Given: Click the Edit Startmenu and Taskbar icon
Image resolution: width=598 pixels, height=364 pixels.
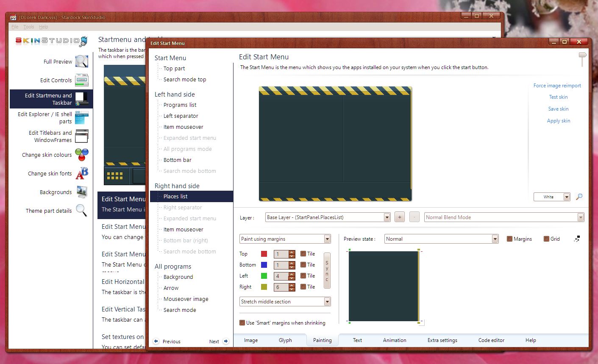Looking at the screenshot, I should click(82, 99).
